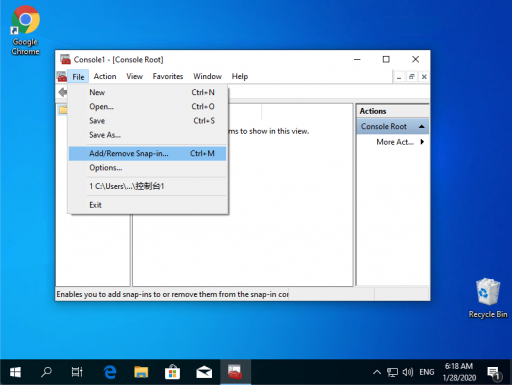Click the MMC console icon in menu bar

pos(62,77)
